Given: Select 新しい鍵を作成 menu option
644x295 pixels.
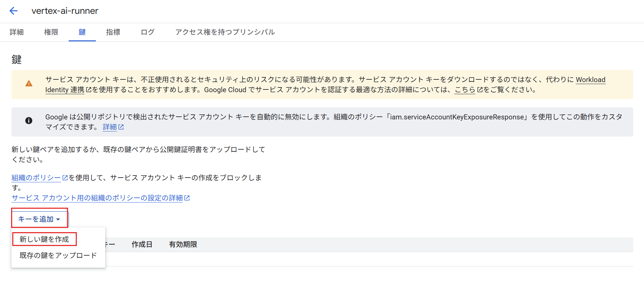Looking at the screenshot, I should pos(44,239).
